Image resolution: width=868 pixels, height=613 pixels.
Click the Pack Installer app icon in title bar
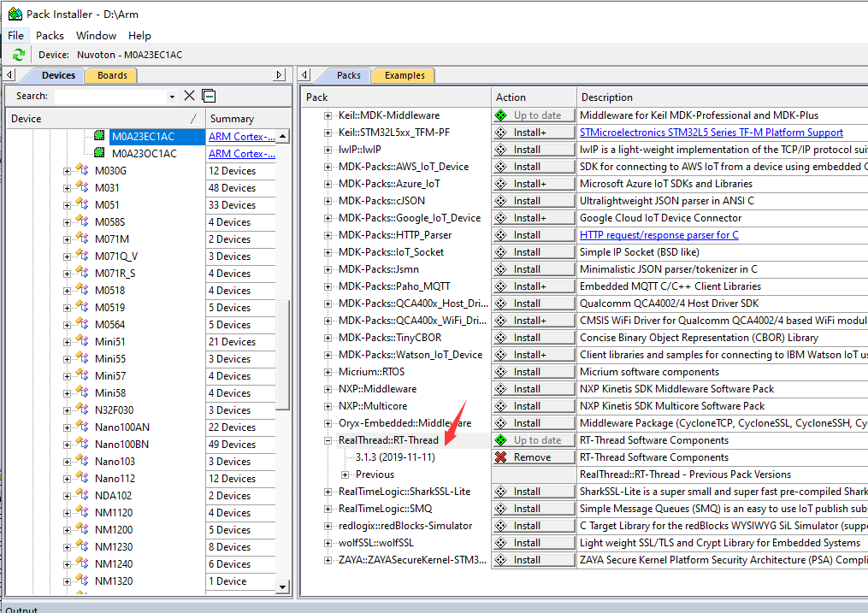click(15, 14)
